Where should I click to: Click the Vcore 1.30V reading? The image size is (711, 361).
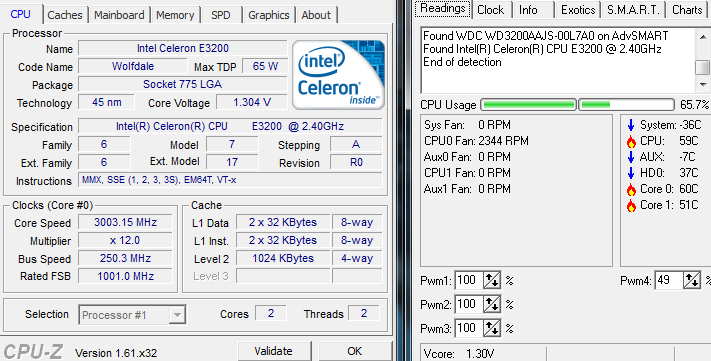pyautogui.click(x=458, y=354)
